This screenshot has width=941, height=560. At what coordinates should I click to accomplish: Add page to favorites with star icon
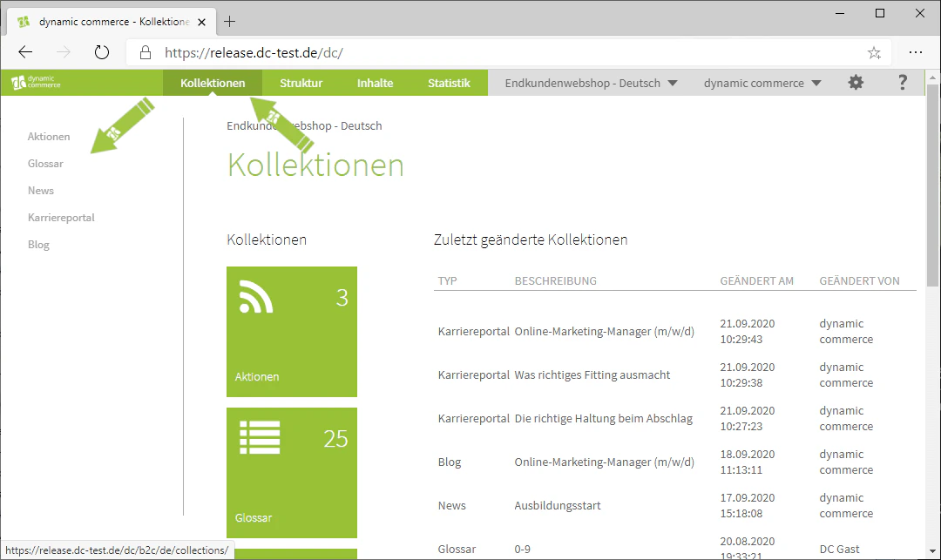[874, 53]
